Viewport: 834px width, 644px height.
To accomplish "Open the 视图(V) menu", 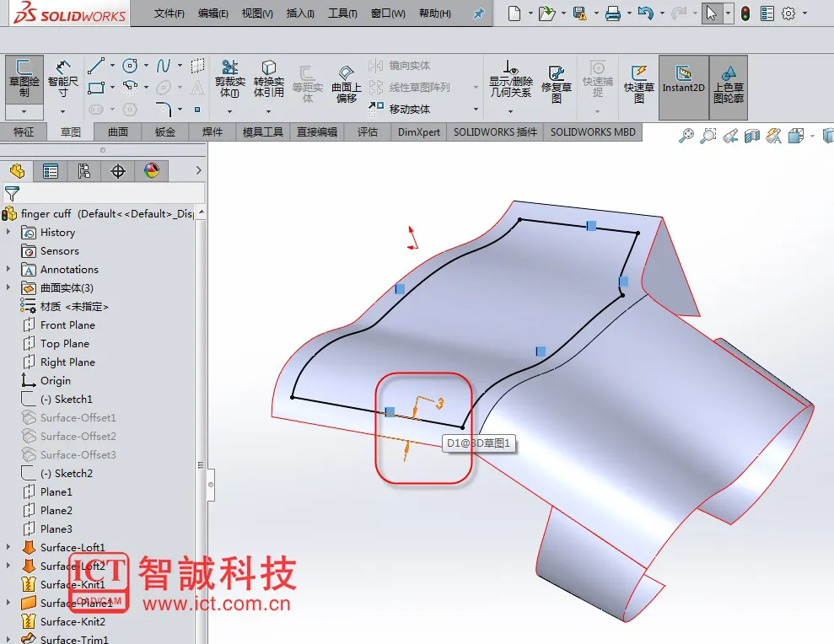I will pyautogui.click(x=257, y=13).
